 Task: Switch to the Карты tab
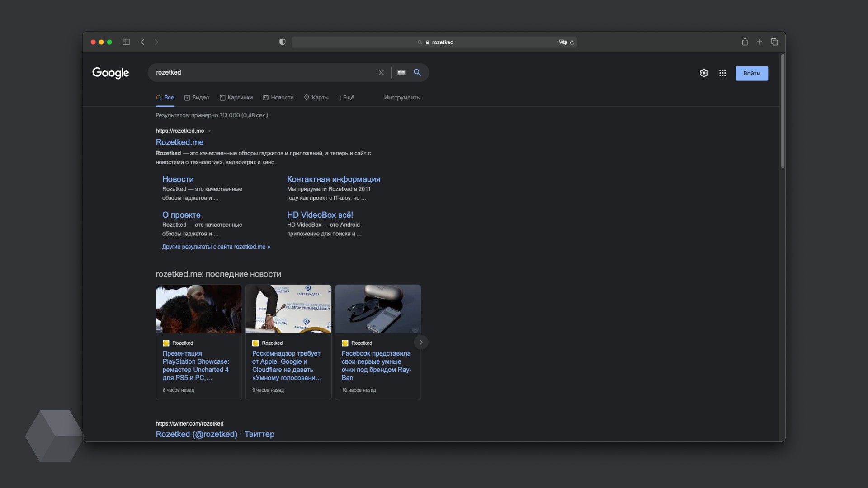tap(316, 98)
